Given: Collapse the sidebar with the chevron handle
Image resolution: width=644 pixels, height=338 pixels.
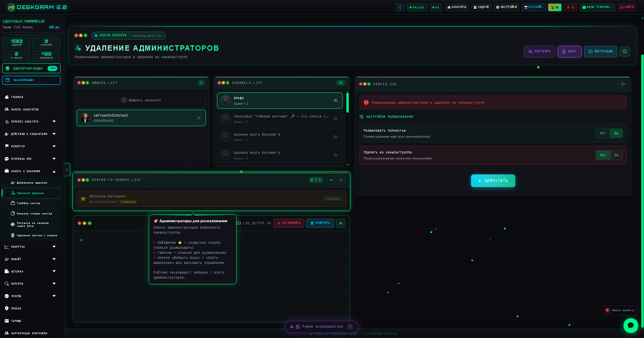Looking at the screenshot, I should click(x=67, y=170).
